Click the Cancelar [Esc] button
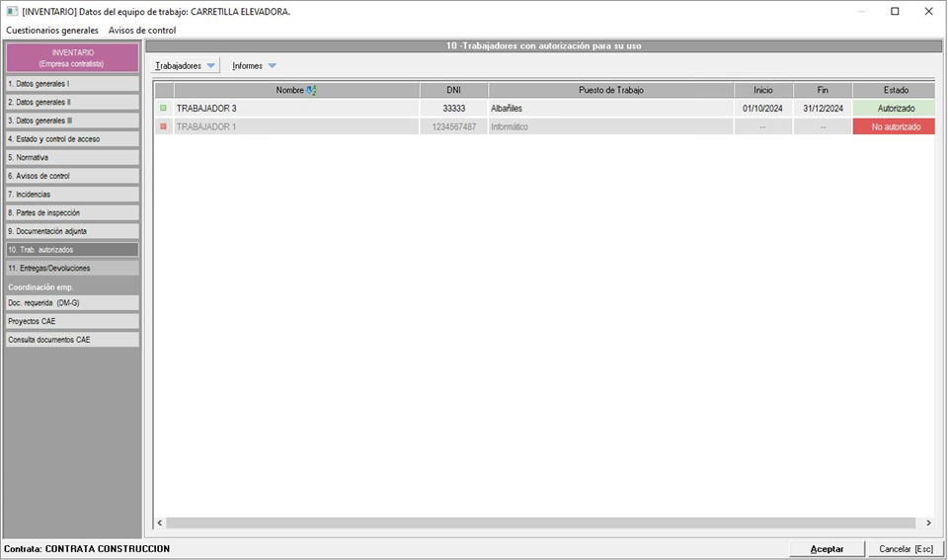948x560 pixels. click(906, 549)
